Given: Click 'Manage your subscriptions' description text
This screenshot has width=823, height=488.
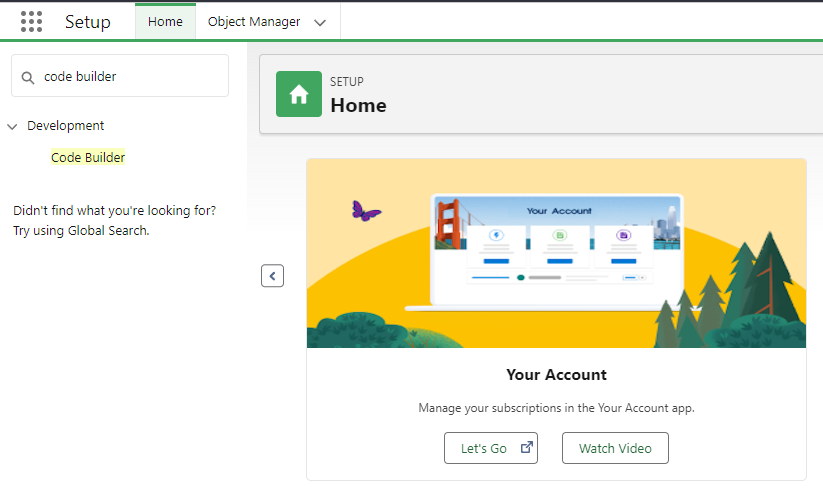Looking at the screenshot, I should 556,408.
